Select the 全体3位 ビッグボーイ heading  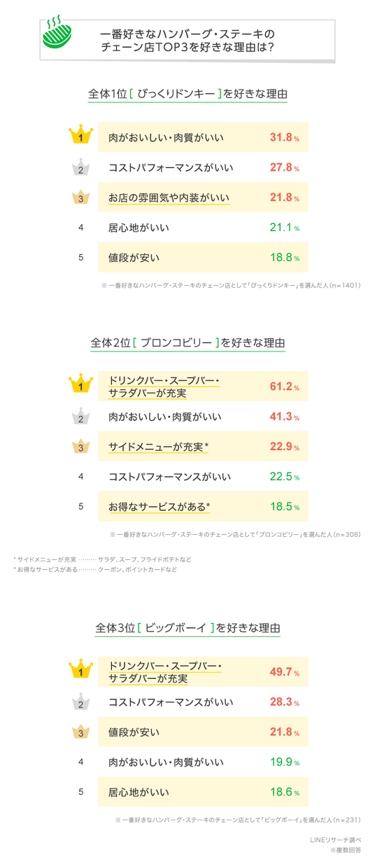click(187, 628)
